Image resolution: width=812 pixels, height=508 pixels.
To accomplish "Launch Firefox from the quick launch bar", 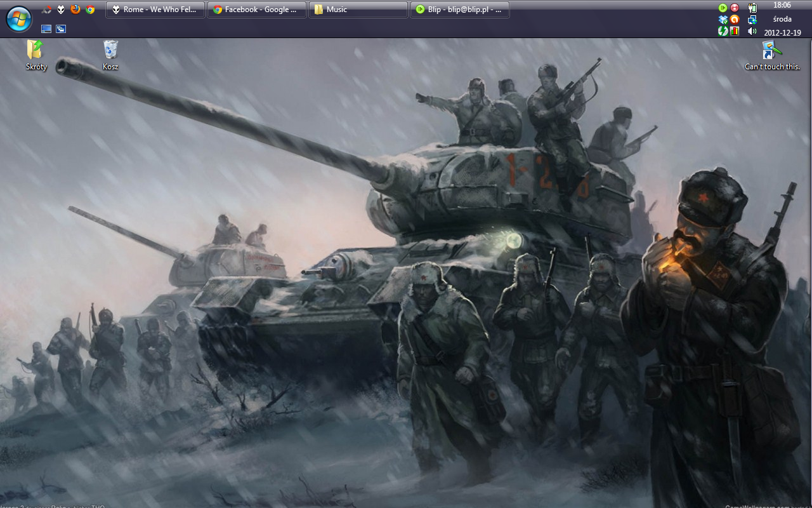I will pyautogui.click(x=75, y=10).
